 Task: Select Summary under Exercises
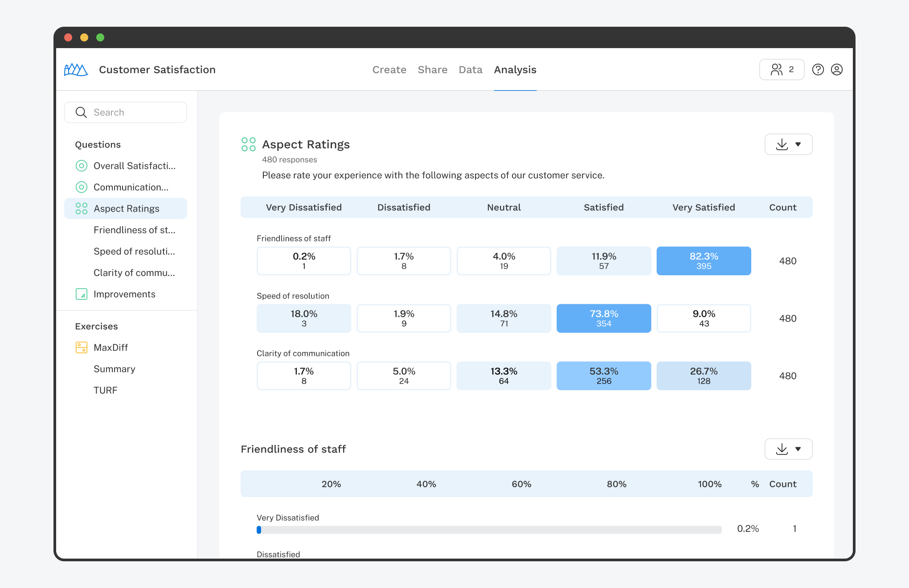(x=114, y=368)
